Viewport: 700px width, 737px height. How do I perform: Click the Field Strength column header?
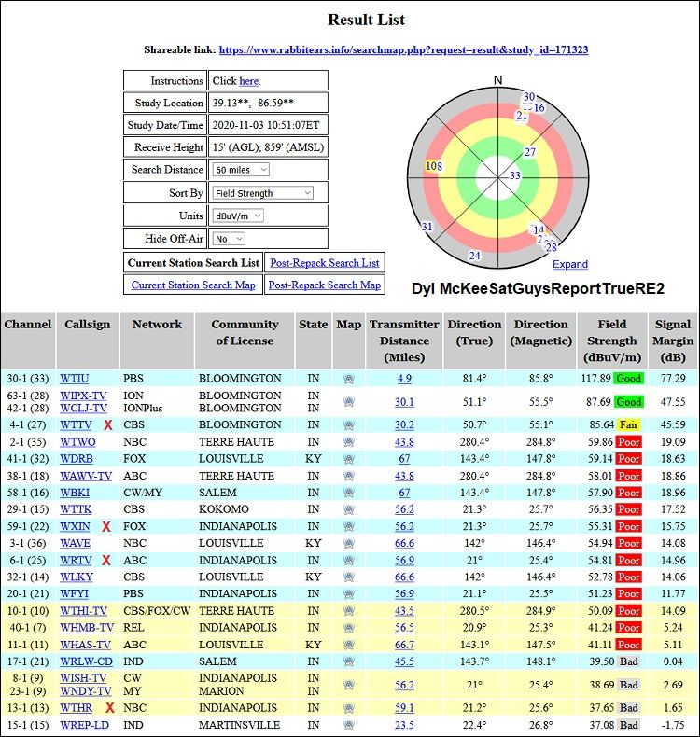click(612, 341)
